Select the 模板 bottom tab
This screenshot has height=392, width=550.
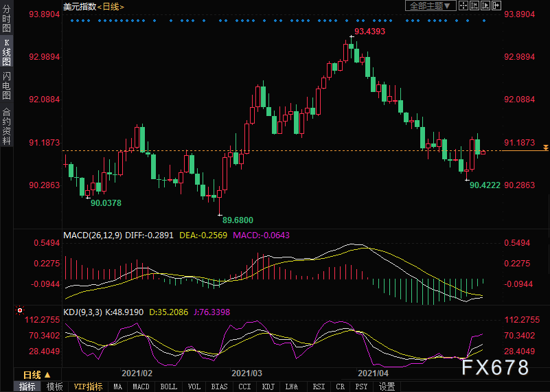pos(54,387)
